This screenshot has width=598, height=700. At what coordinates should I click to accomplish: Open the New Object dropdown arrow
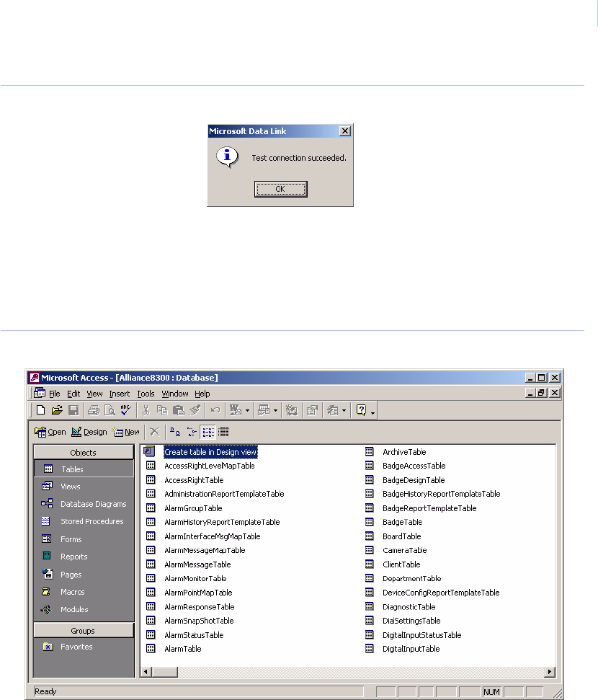coord(344,410)
